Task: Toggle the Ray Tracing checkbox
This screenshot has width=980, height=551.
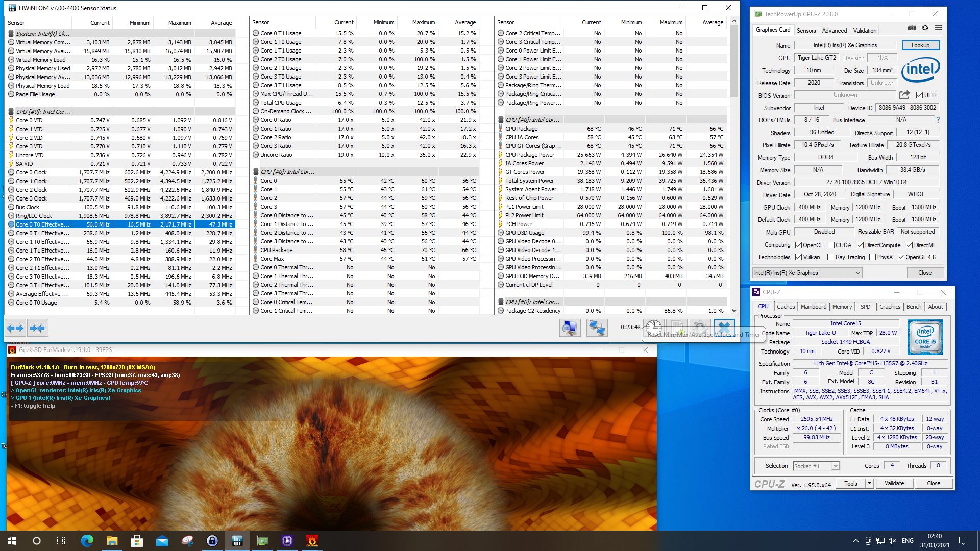Action: coord(830,257)
